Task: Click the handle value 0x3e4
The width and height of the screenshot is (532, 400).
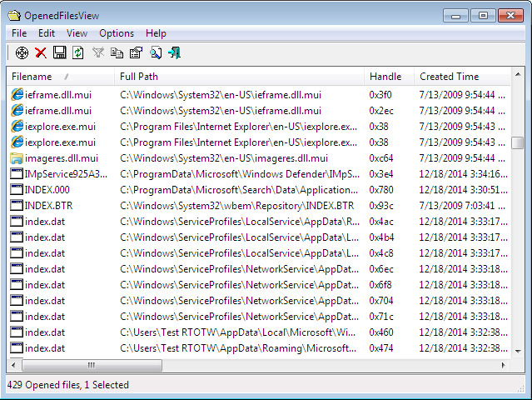Action: [x=381, y=174]
